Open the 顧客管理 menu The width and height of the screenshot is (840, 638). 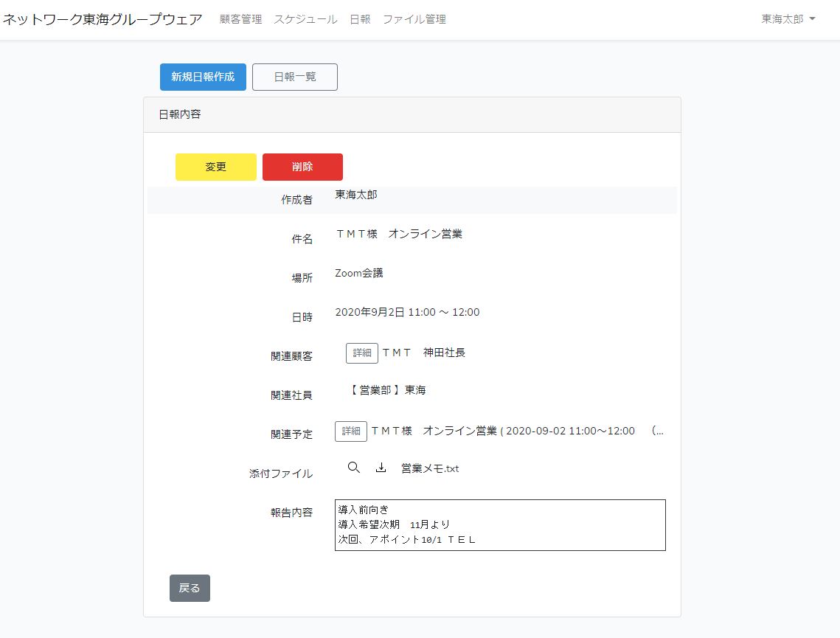(240, 19)
